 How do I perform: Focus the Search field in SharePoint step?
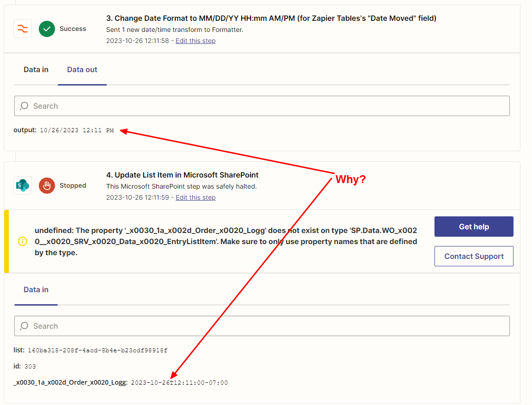click(x=262, y=326)
